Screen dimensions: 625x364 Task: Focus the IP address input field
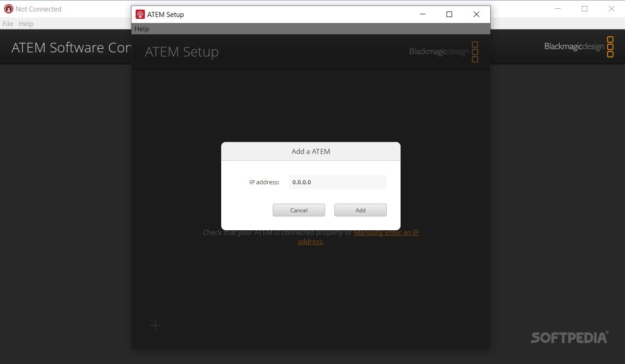click(337, 182)
